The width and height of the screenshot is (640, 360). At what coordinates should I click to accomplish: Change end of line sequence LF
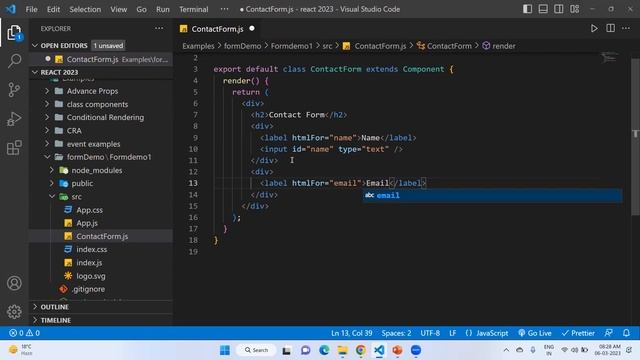pyautogui.click(x=452, y=333)
